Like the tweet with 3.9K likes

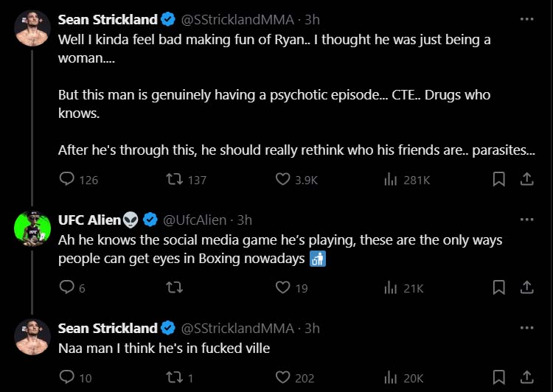pyautogui.click(x=283, y=179)
